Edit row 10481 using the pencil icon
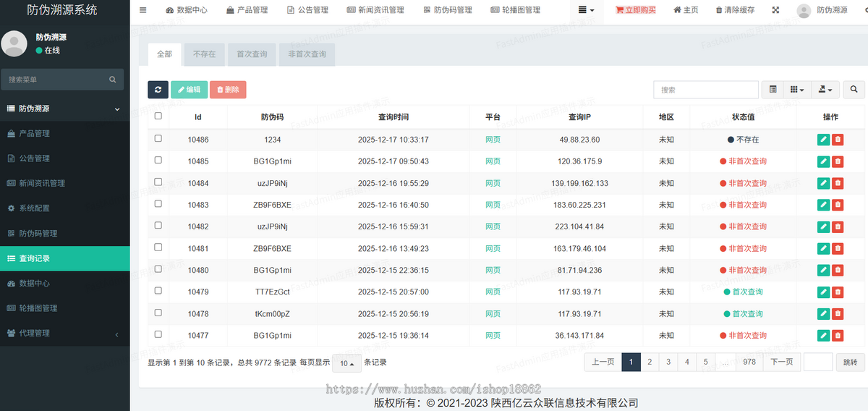The width and height of the screenshot is (868, 411). 823,248
